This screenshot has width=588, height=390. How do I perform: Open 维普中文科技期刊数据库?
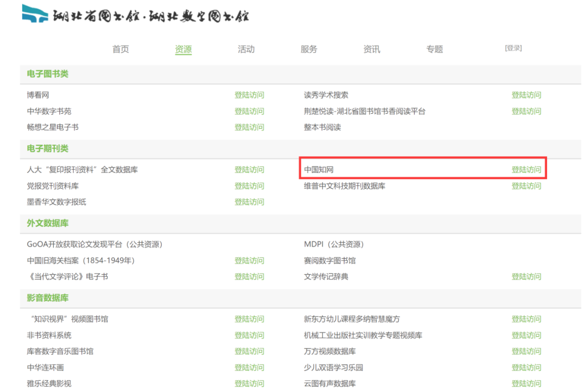345,186
